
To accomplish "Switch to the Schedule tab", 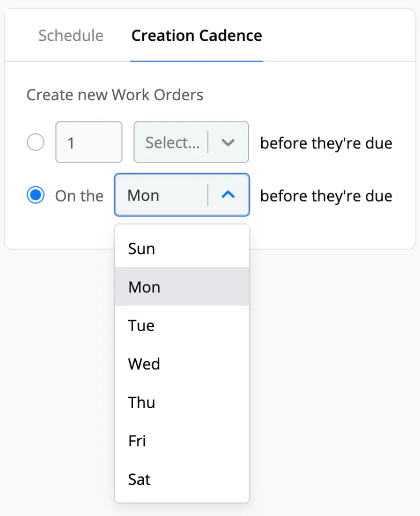I will point(71,36).
